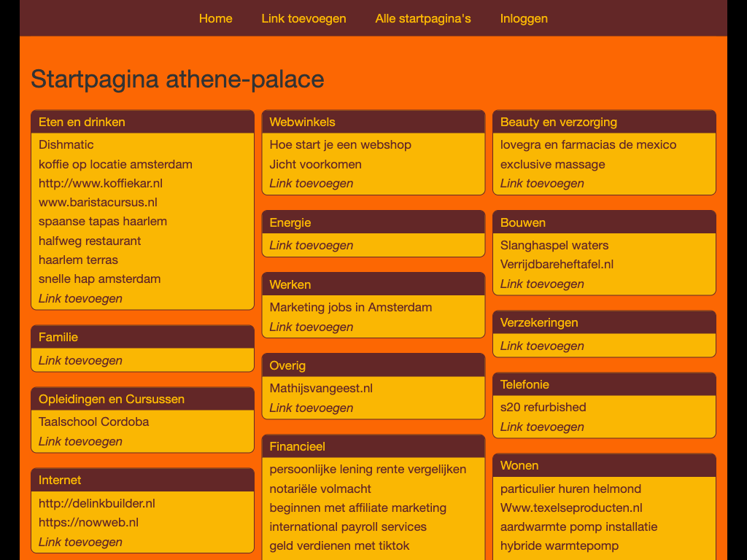
Task: Open www.baristacursus.nl link
Action: [98, 202]
